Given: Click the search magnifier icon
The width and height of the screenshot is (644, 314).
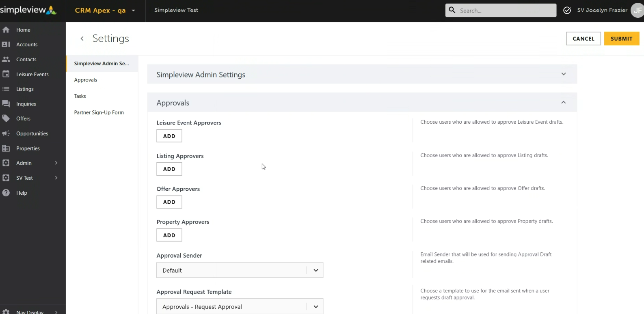Looking at the screenshot, I should 452,10.
